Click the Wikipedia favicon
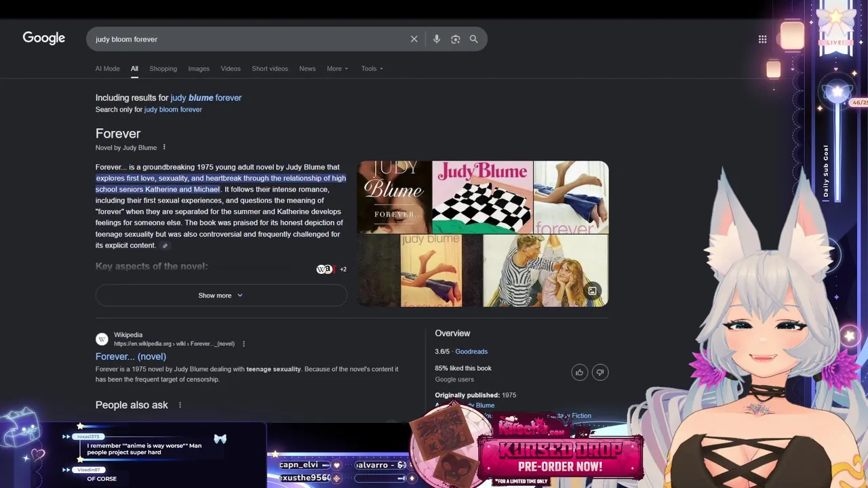 [102, 339]
